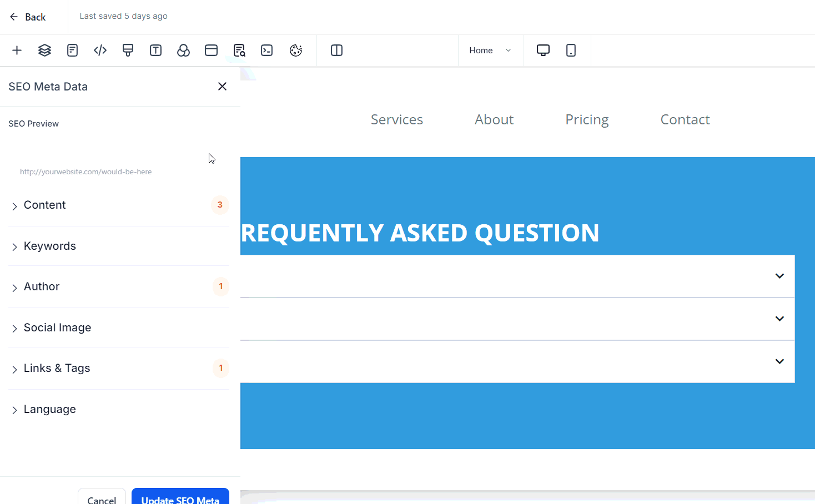Open the Home page dropdown
The width and height of the screenshot is (815, 504).
click(x=490, y=51)
